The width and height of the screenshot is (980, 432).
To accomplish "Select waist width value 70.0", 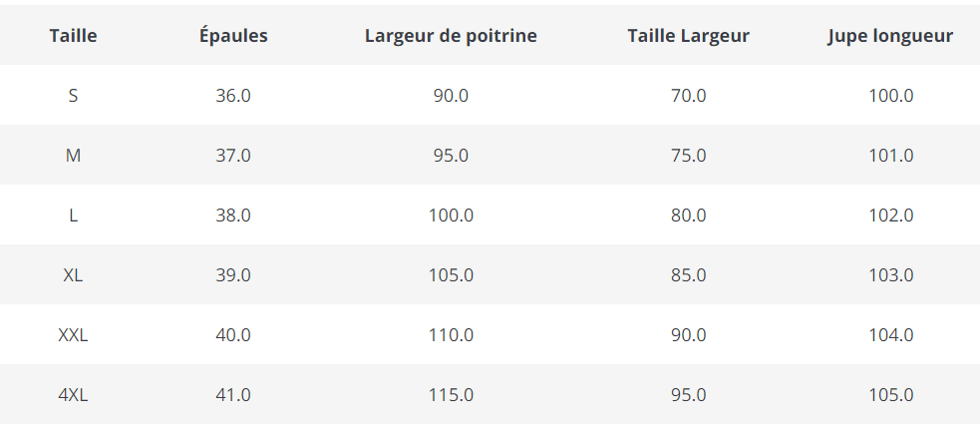I will (688, 96).
